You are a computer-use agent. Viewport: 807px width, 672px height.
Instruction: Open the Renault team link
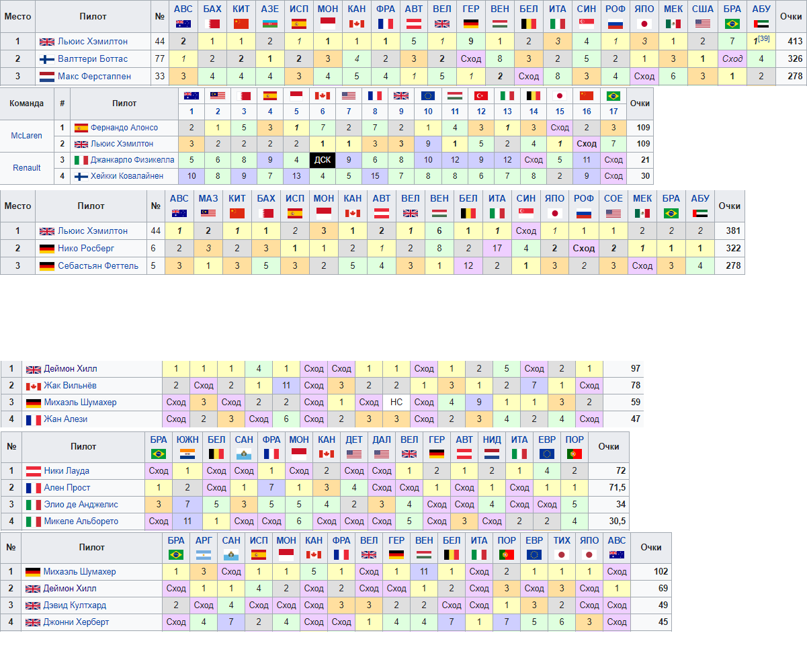coord(27,168)
